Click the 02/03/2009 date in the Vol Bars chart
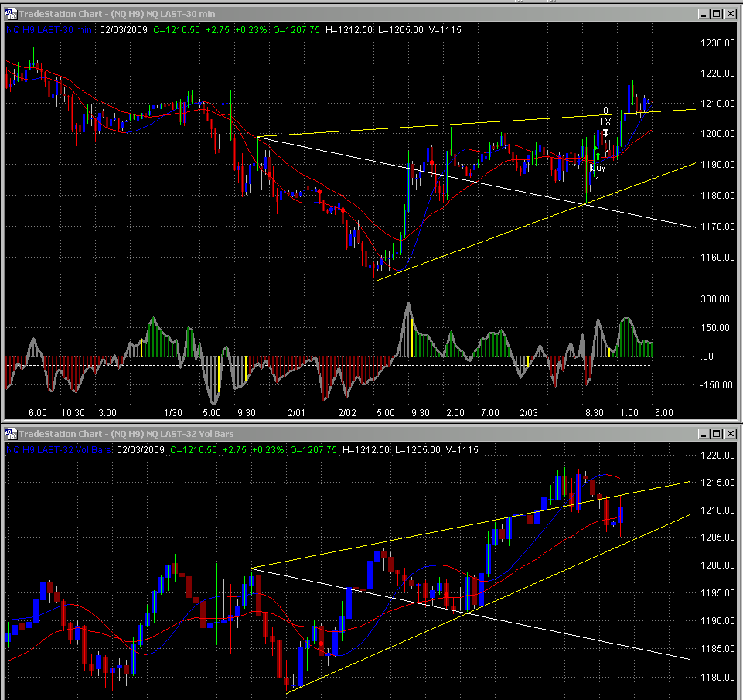This screenshot has height=700, width=743. click(141, 449)
